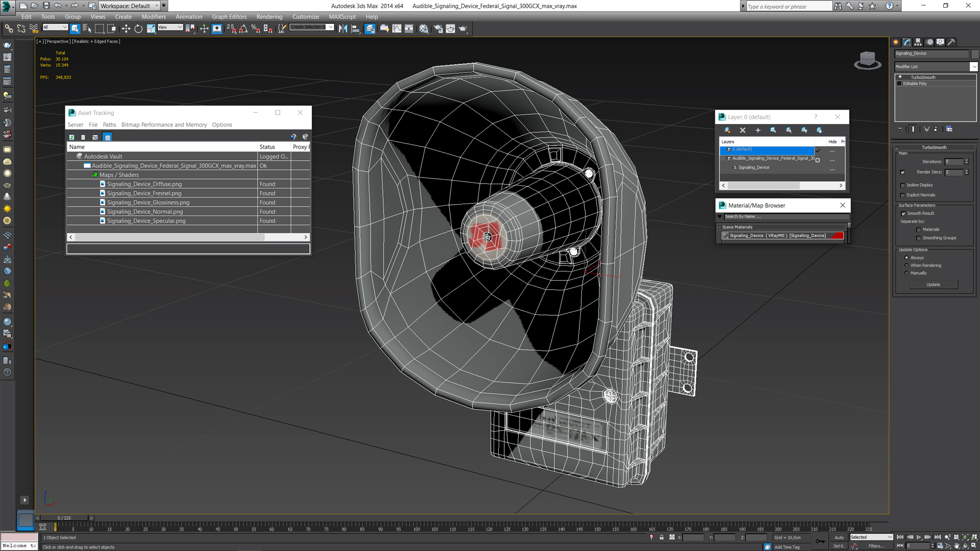Enable the Isoline Display checkbox
This screenshot has height=551, width=980.
pos(902,185)
